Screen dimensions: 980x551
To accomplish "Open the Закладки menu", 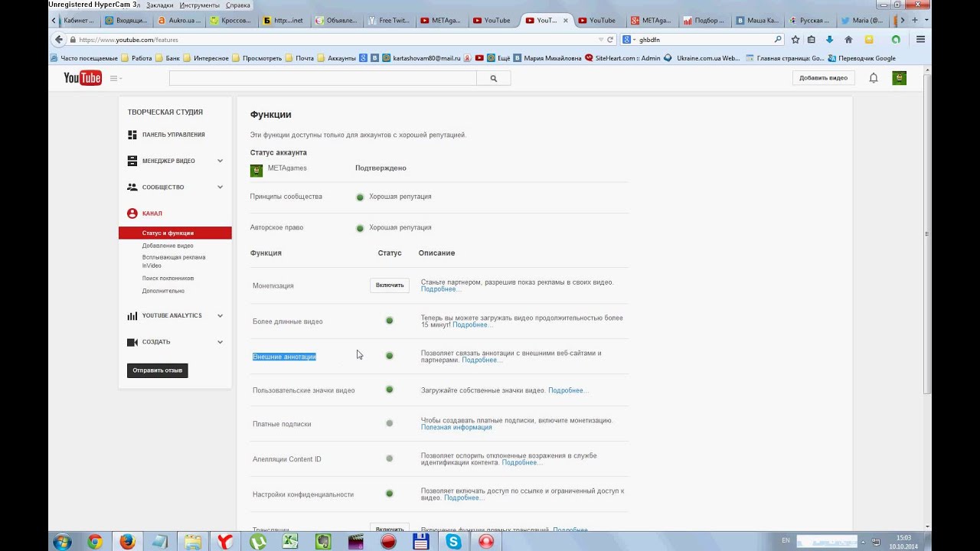I will [x=160, y=5].
